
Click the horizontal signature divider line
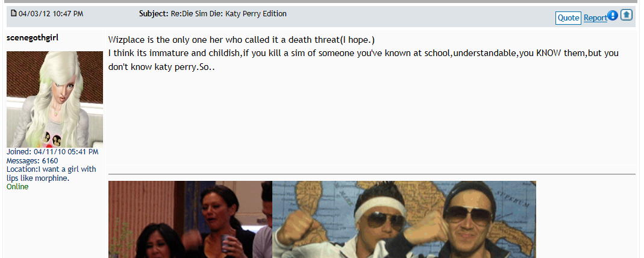click(x=372, y=174)
